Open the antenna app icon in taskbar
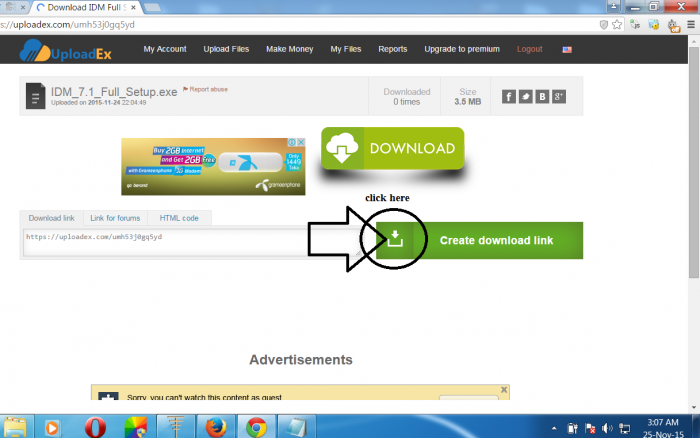Screen dimensions: 700x438 point(175,427)
